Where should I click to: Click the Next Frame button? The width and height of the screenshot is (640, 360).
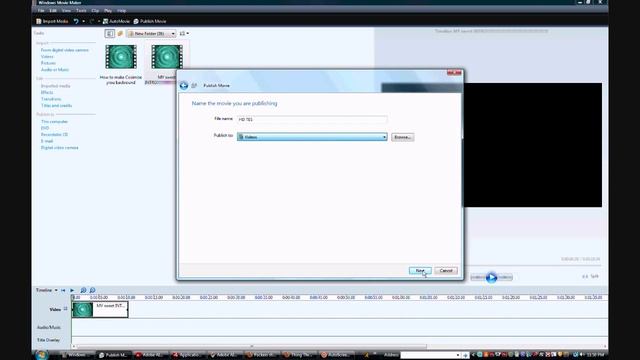(505, 278)
